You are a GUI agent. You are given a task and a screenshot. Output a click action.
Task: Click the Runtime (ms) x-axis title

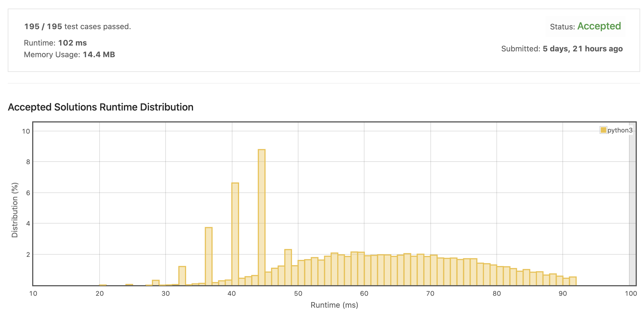pyautogui.click(x=334, y=305)
